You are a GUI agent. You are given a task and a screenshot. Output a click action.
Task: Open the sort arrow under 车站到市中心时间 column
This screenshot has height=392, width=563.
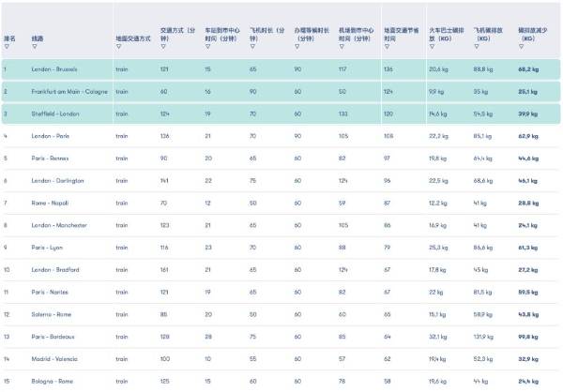208,47
